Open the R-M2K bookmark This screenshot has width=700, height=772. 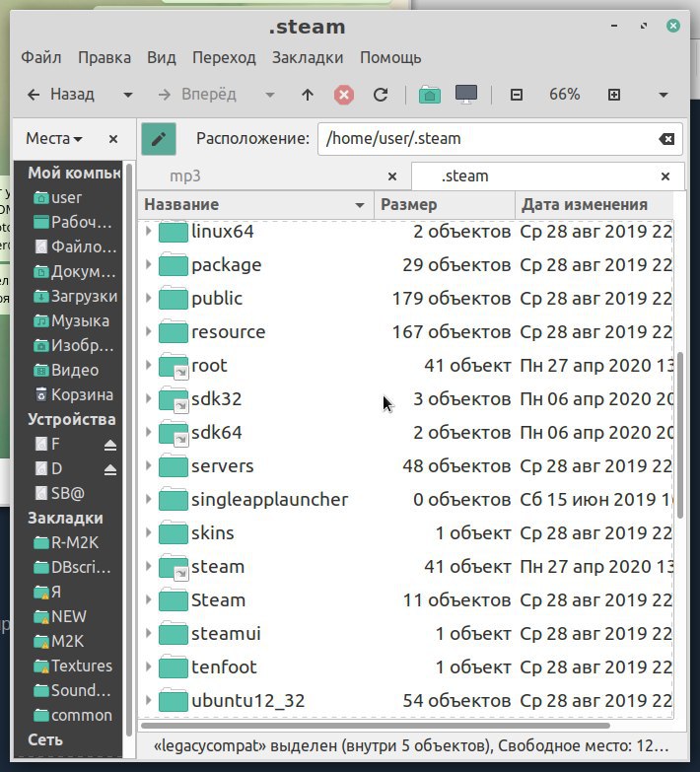tap(68, 542)
